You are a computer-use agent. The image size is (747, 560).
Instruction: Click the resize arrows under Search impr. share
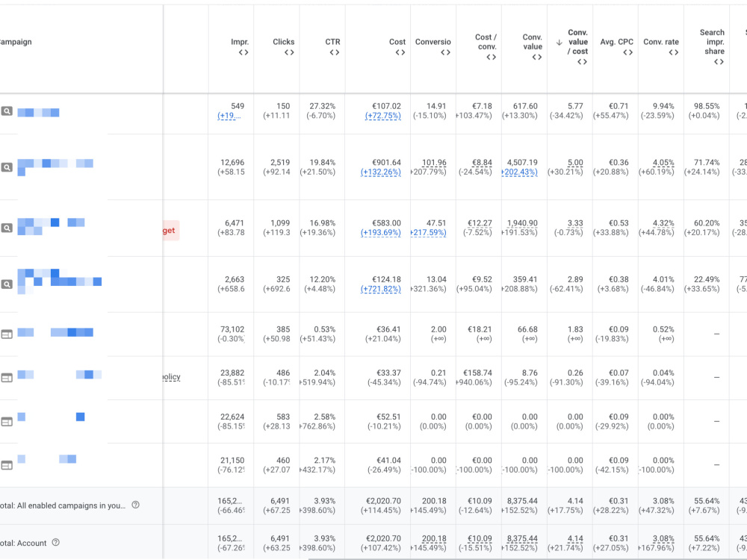click(x=719, y=62)
